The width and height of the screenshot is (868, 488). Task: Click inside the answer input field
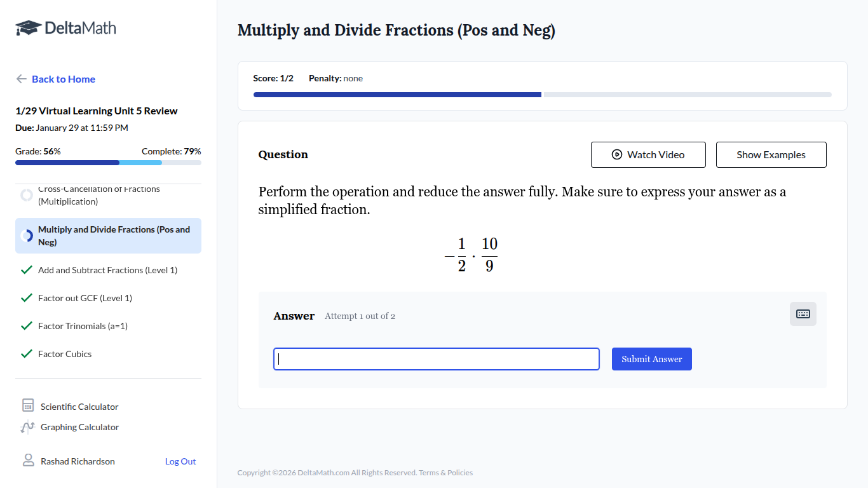tap(436, 359)
